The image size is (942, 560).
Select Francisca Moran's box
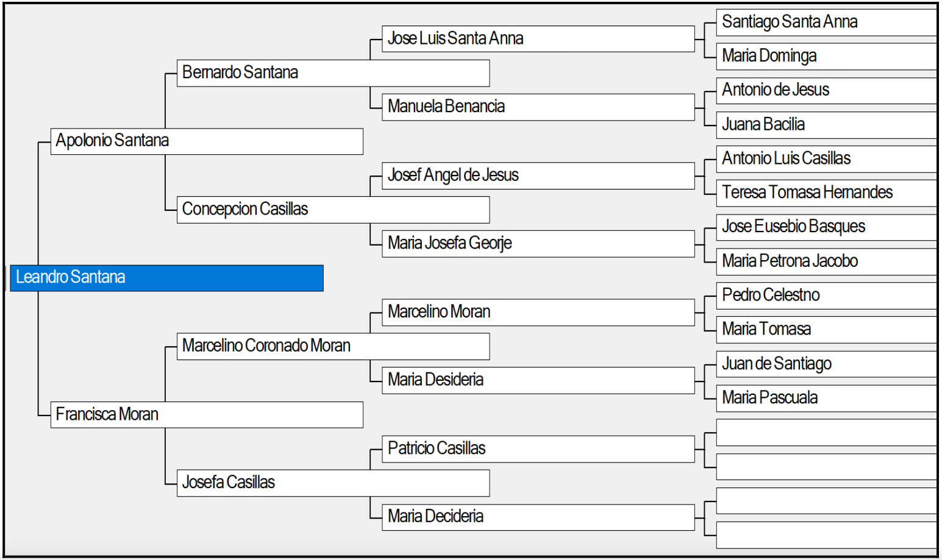coord(207,414)
